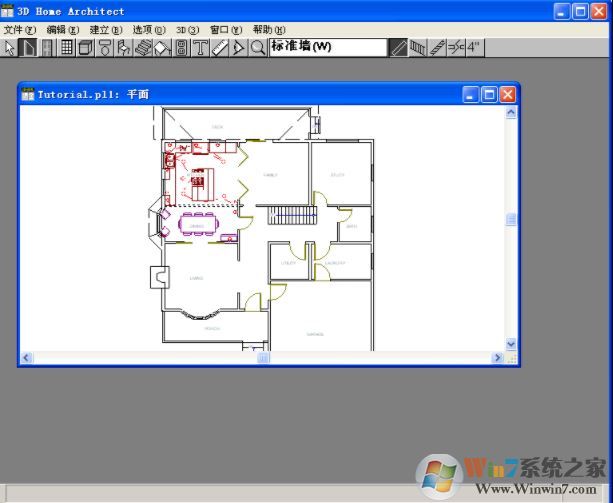Click the vertical scrollbar down arrow
The width and height of the screenshot is (613, 503).
[x=511, y=344]
